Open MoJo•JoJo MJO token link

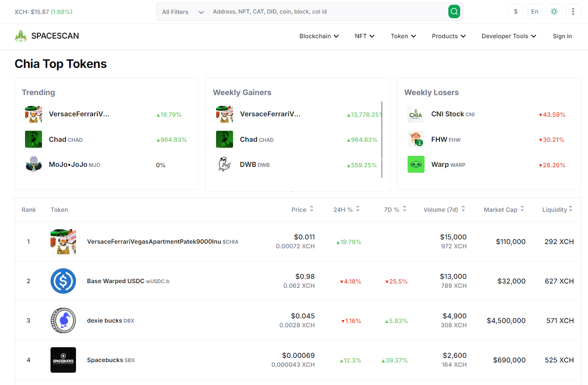[x=75, y=164]
